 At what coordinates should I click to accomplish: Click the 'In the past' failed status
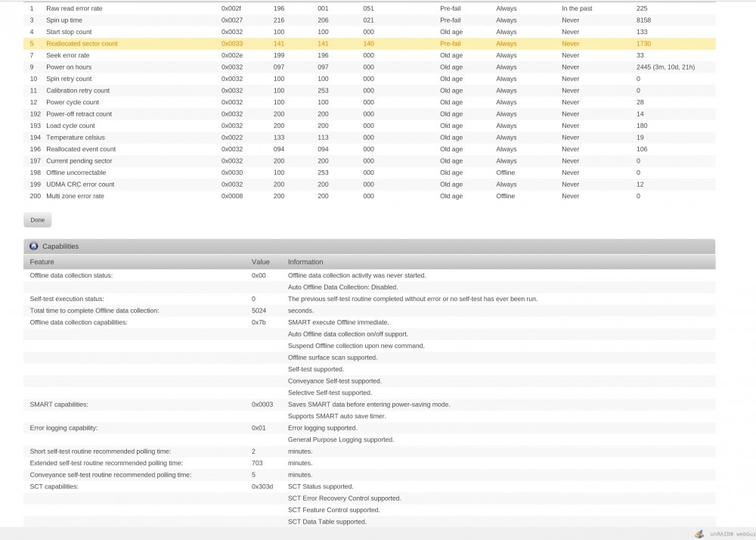pos(577,8)
